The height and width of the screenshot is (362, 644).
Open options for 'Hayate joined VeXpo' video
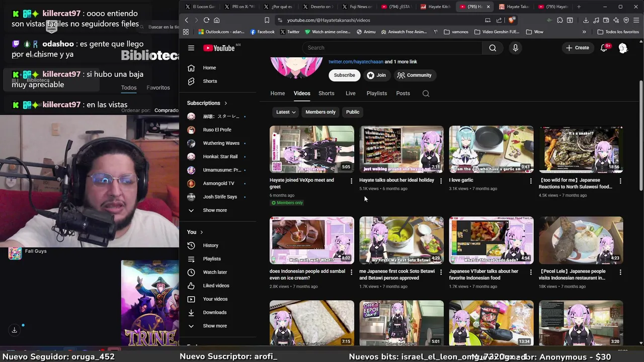pos(351,180)
